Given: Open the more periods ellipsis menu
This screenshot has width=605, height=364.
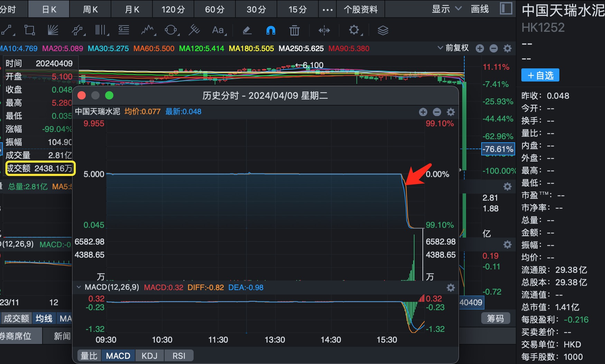Looking at the screenshot, I should tap(327, 10).
